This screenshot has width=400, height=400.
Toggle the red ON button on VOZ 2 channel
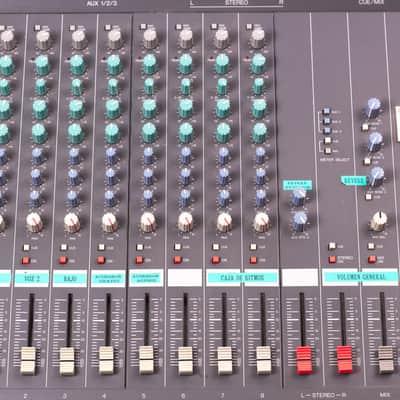(x=25, y=260)
